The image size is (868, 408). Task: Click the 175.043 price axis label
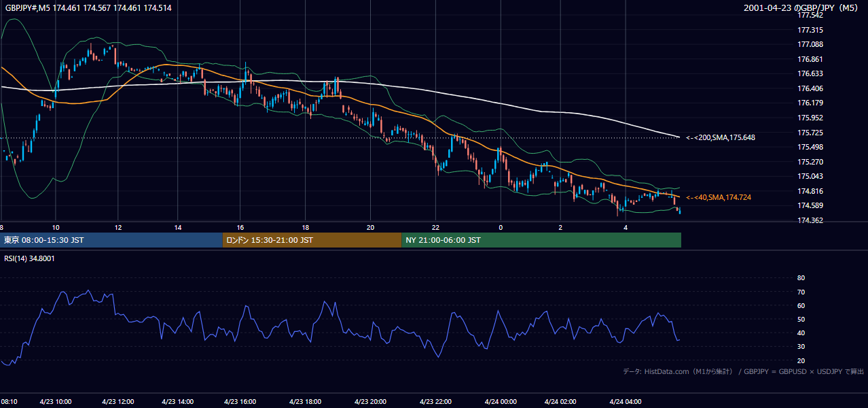810,176
